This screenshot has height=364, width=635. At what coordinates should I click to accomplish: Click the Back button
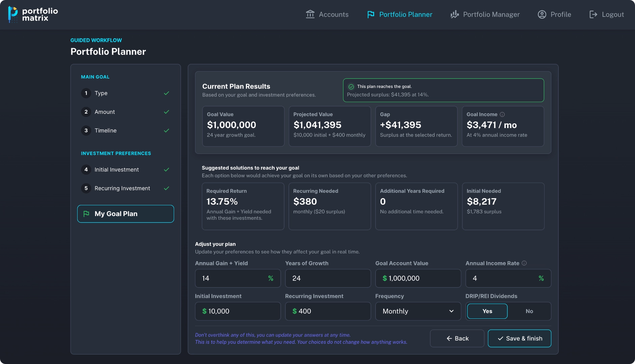(457, 338)
